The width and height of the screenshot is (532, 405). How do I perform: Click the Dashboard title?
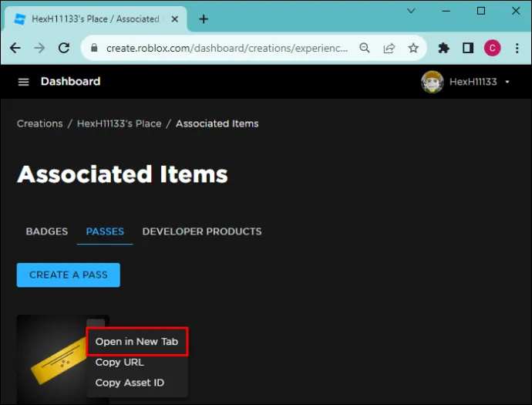(71, 82)
